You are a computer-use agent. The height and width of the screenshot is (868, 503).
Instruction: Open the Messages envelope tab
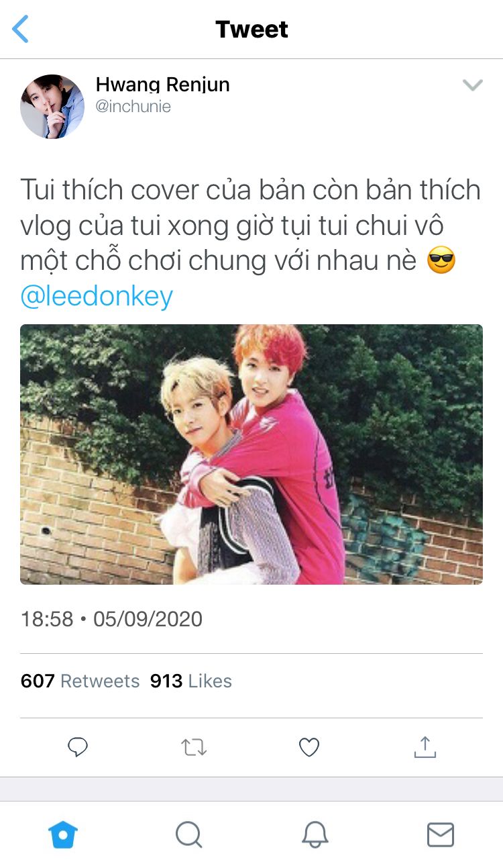point(441,835)
